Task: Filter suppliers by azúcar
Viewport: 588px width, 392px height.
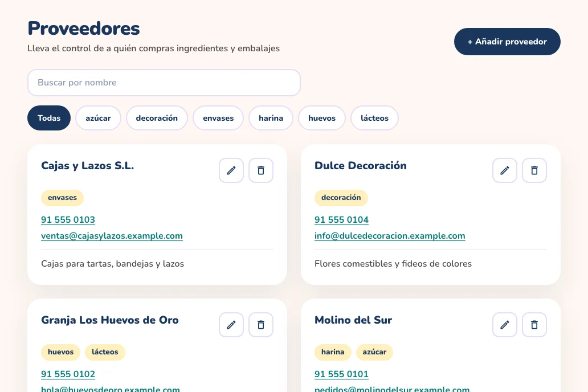Action: 98,118
